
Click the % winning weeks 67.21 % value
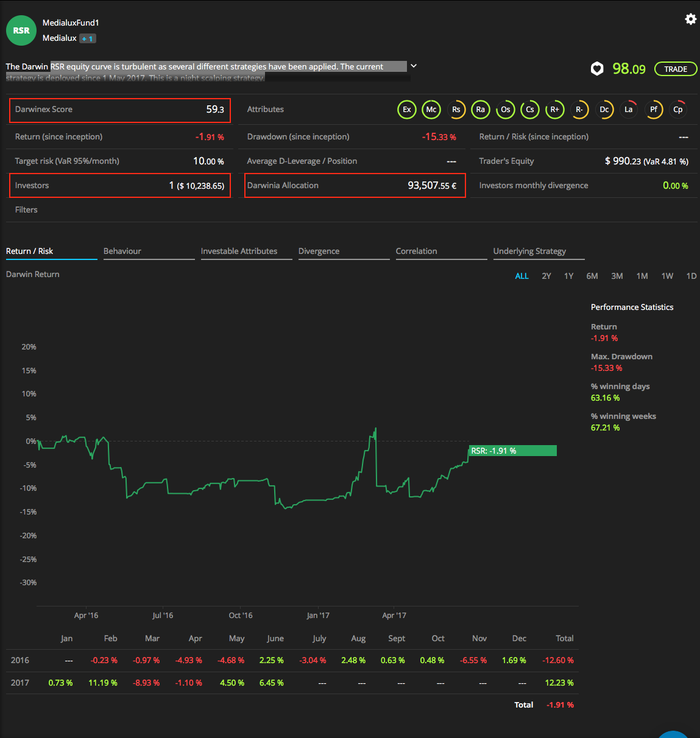tap(605, 427)
